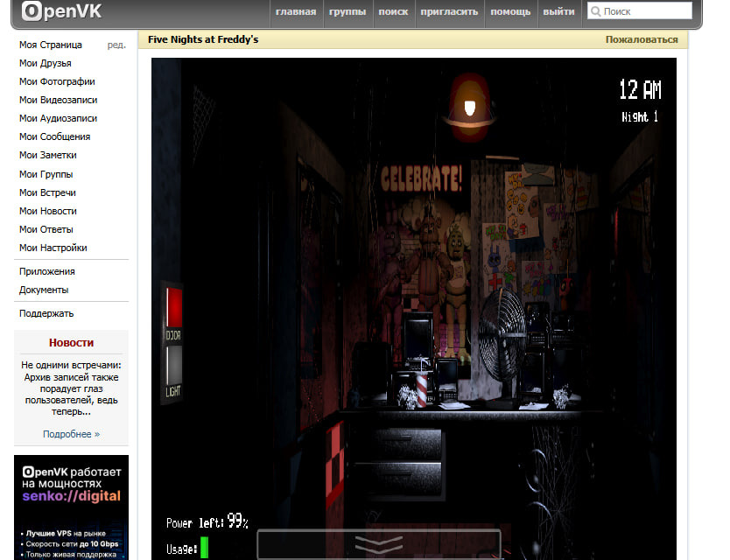Open Мои Ответы

point(46,229)
